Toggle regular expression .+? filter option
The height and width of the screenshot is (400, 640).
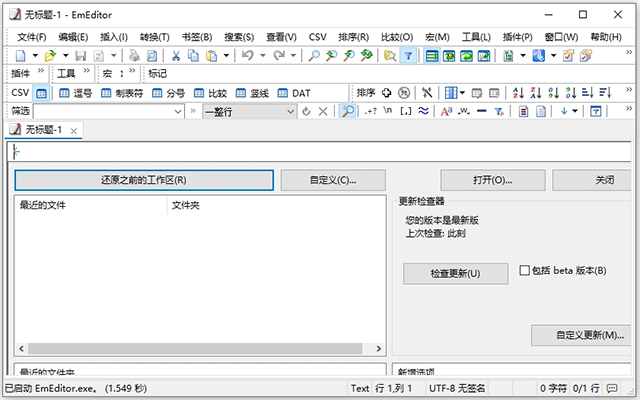coord(370,111)
